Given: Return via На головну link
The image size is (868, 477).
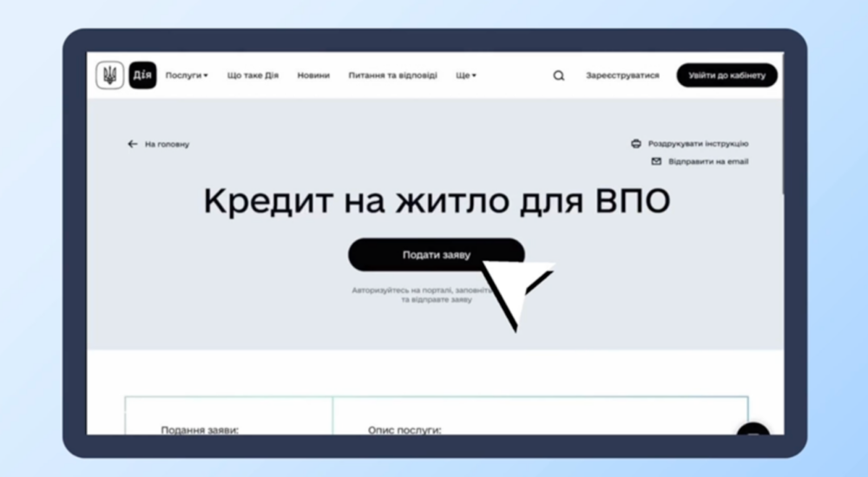Looking at the screenshot, I should click(168, 144).
